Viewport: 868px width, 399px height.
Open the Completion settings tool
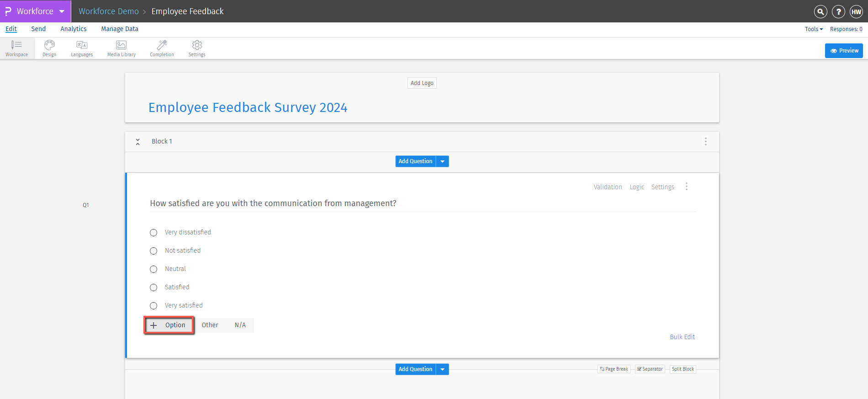(x=162, y=48)
